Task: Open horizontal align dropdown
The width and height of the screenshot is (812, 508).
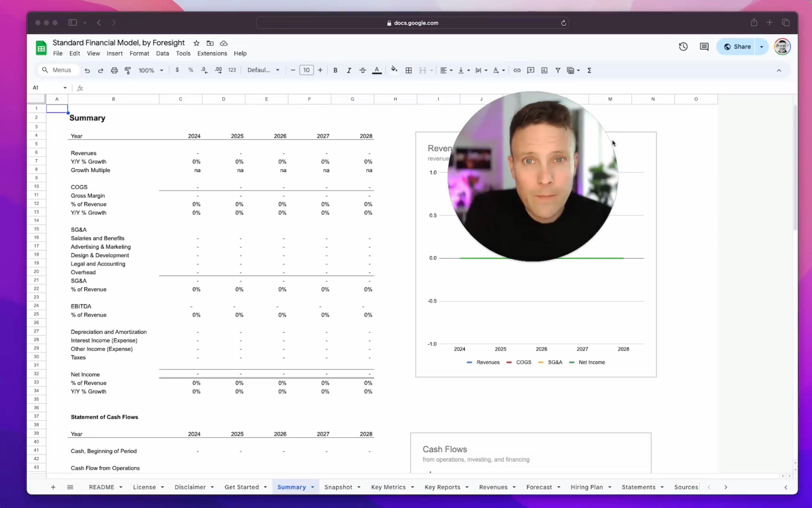Action: coord(446,70)
